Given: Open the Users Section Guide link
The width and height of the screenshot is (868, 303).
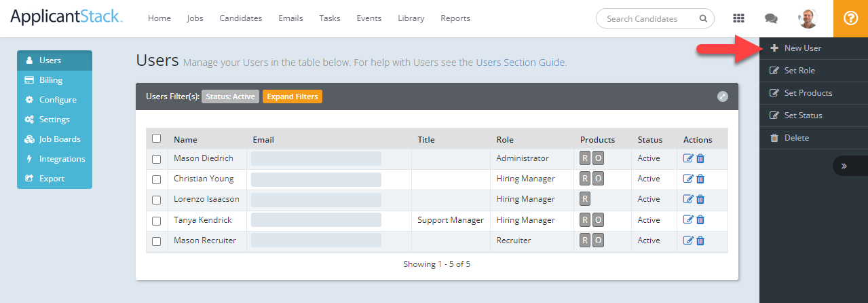Looking at the screenshot, I should coord(521,63).
